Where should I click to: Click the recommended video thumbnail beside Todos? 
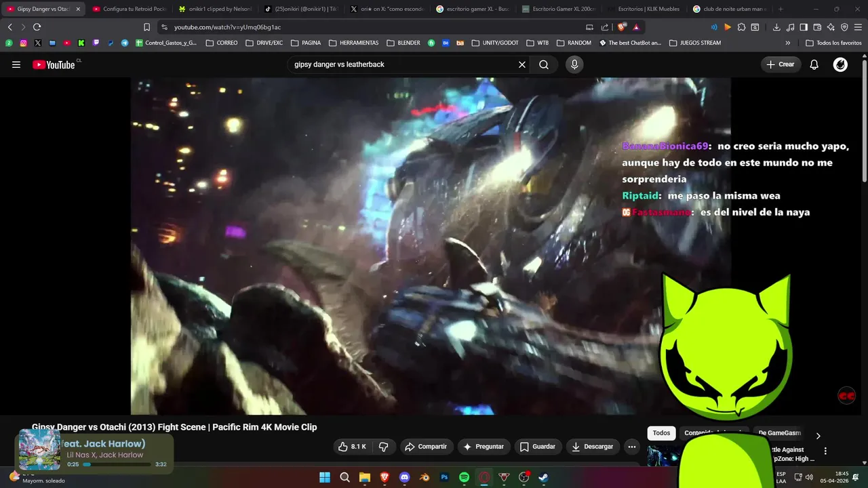(663, 455)
